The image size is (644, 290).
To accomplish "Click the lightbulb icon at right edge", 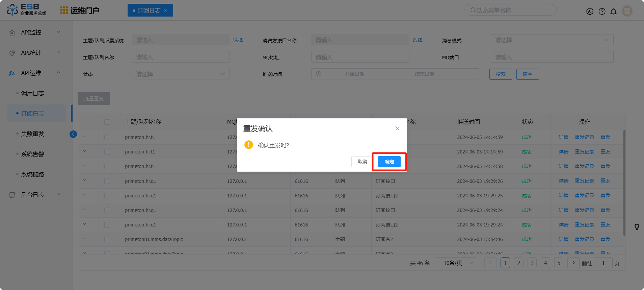I will [x=637, y=227].
